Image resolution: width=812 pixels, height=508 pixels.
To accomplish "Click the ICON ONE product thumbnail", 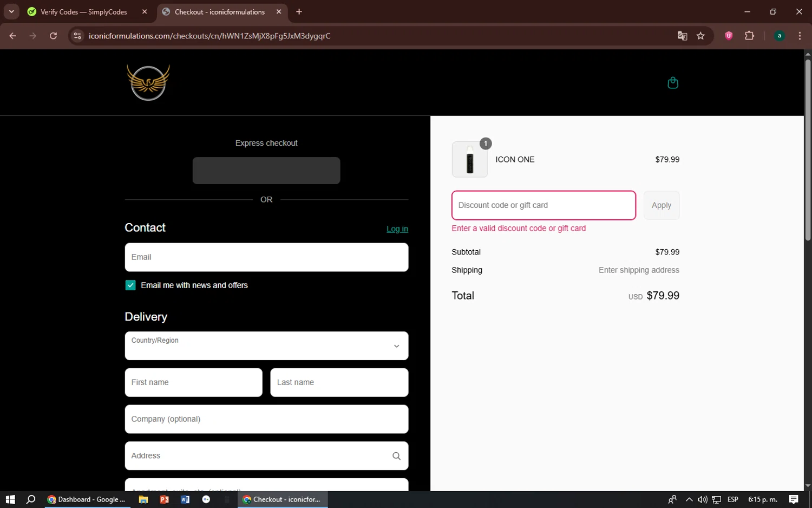I will [x=470, y=160].
